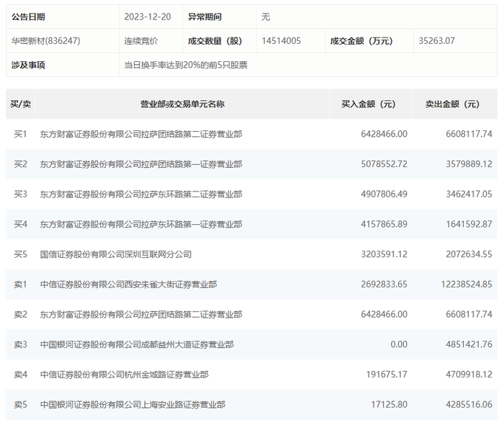Select buy amount 6428466.00 in row 买1
The height and width of the screenshot is (425, 504).
384,134
